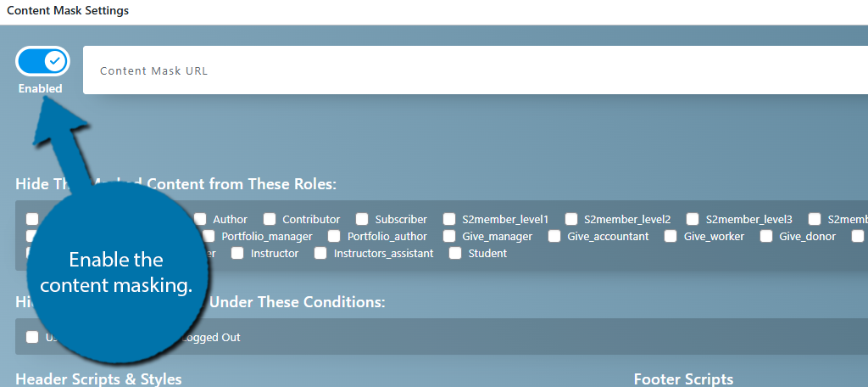
Task: Click the Content Mask URL field
Action: point(476,70)
